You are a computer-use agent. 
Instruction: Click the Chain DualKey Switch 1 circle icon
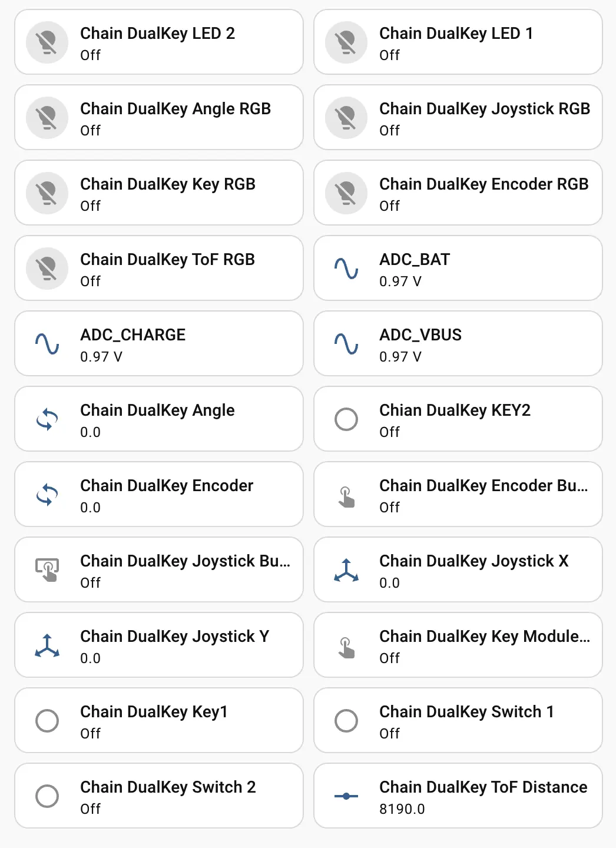pyautogui.click(x=346, y=721)
